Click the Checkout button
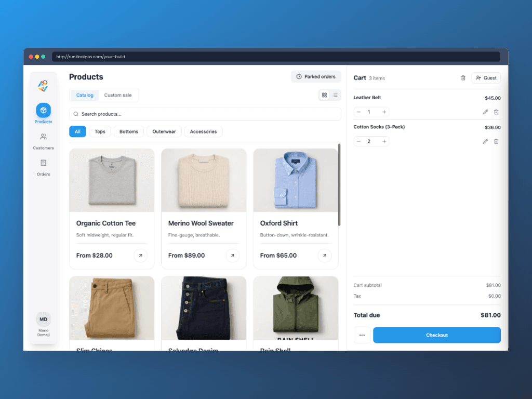Image resolution: width=532 pixels, height=399 pixels. click(x=436, y=335)
